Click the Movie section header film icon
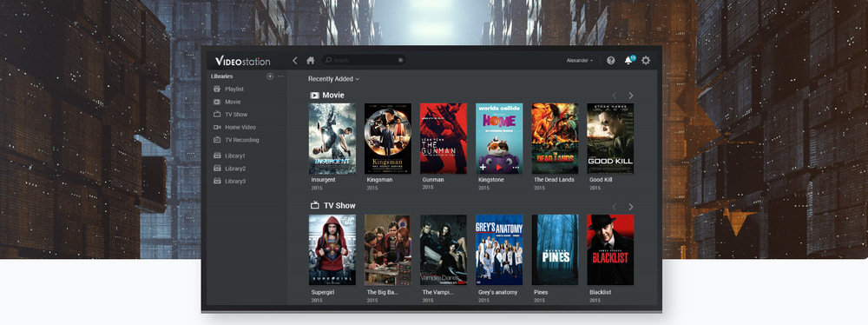868x325 pixels. 314,96
